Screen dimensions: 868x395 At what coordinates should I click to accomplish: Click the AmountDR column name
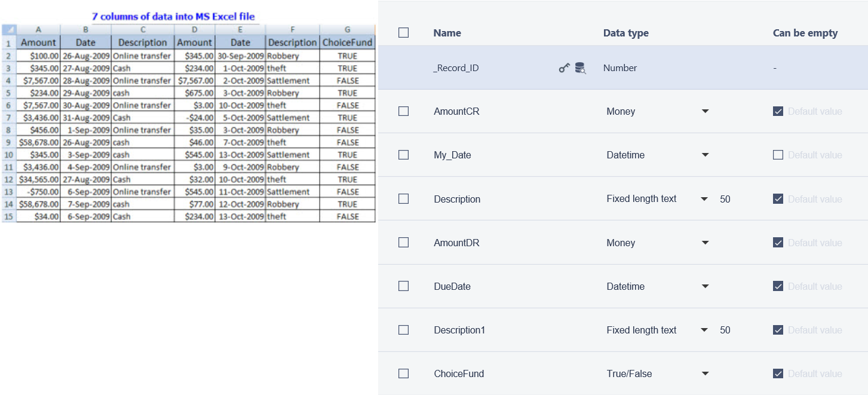coord(456,243)
